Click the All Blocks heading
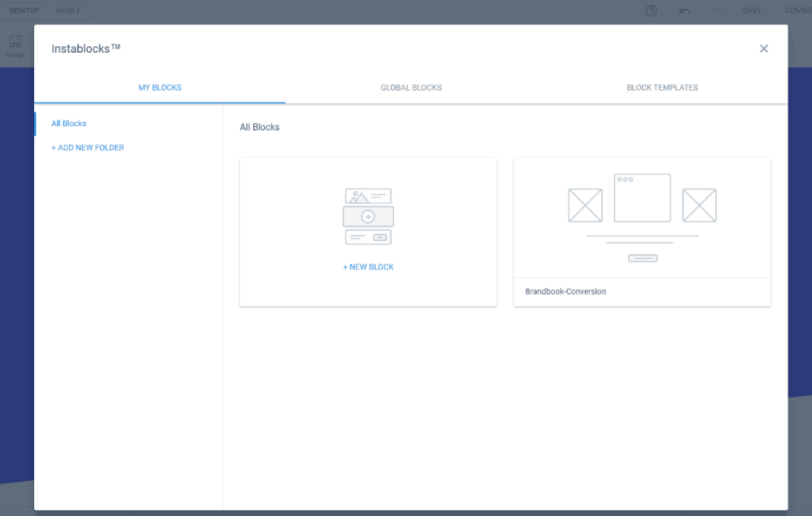 point(260,127)
